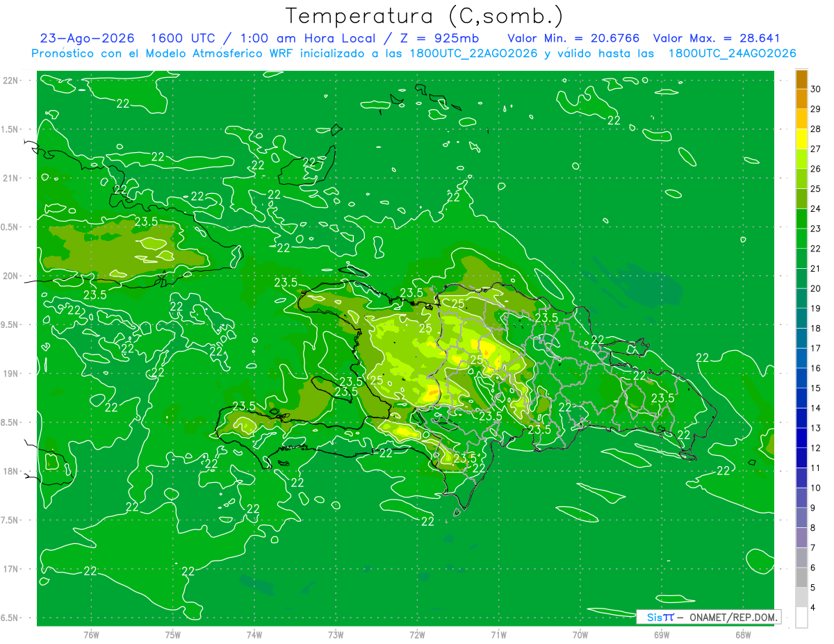834x644 pixels.
Task: Click the "68W" longitude axis label
Action: [743, 635]
